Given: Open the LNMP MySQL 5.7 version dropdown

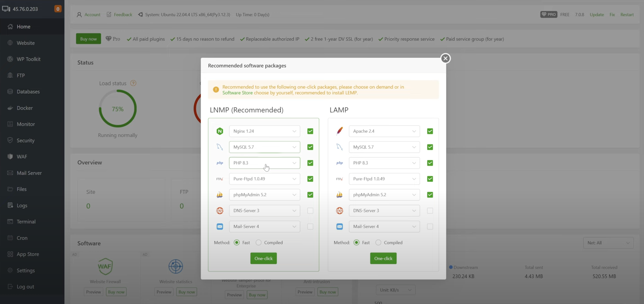Looking at the screenshot, I should [x=264, y=147].
